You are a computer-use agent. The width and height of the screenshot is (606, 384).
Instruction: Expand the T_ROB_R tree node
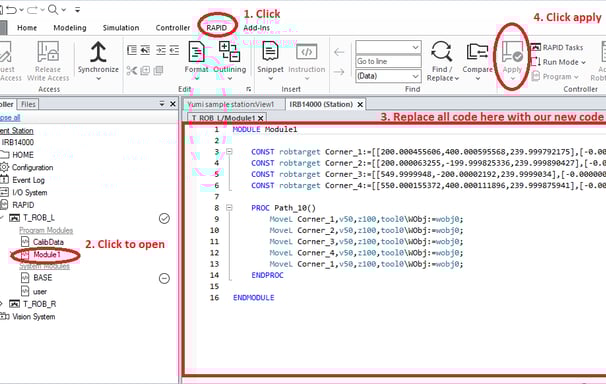coord(2,304)
